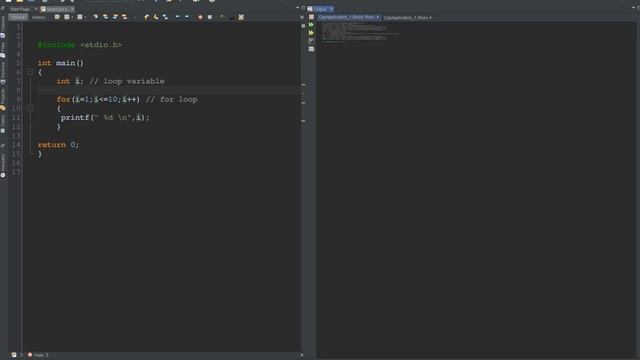The height and width of the screenshot is (360, 640).
Task: Click the Comment icon in editor toolbar
Action: point(222,17)
